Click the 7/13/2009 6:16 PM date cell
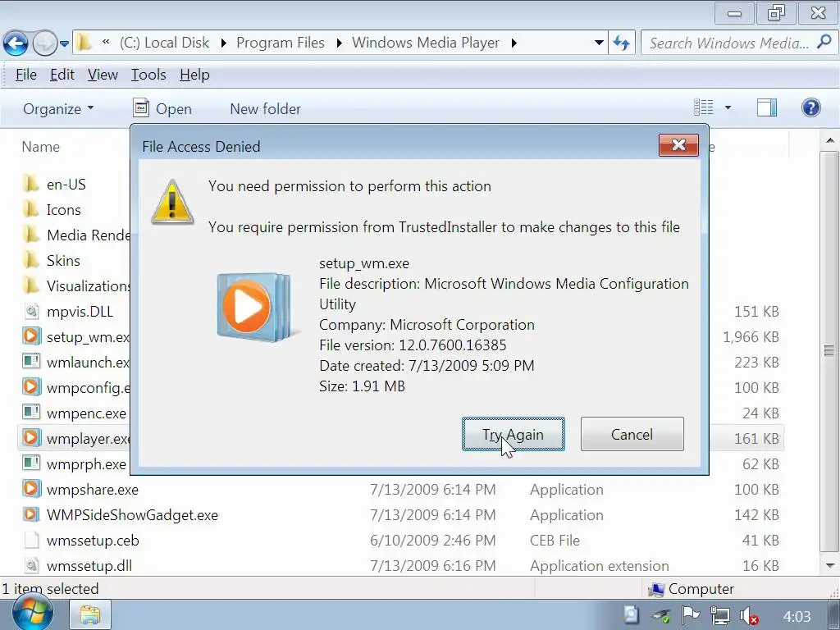 [433, 566]
